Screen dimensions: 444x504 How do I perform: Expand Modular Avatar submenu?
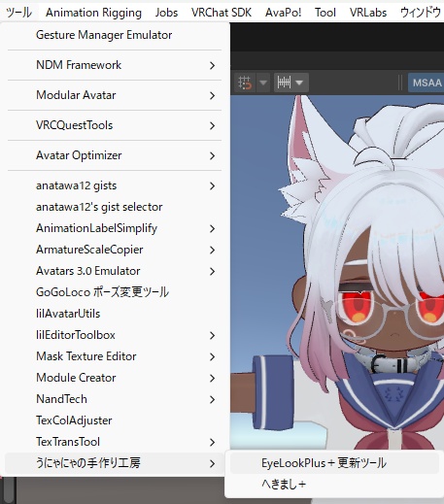(115, 95)
